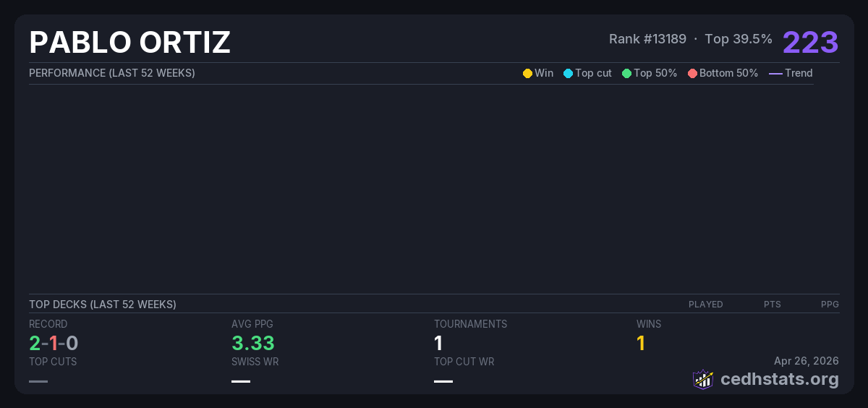
Task: Select the PABLO ORTIZ player name
Action: 129,43
